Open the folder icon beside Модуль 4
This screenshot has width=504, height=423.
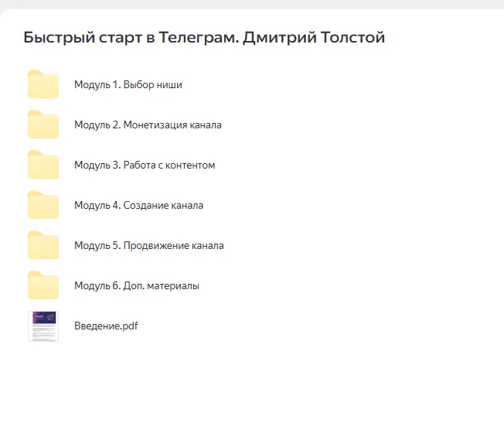click(x=43, y=206)
